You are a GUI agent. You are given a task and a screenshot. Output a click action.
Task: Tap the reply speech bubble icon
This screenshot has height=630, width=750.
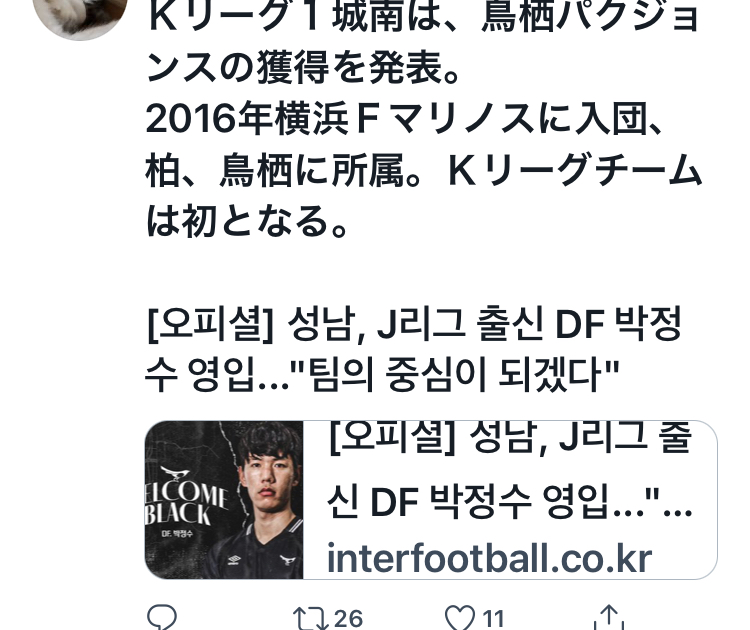pos(162,617)
